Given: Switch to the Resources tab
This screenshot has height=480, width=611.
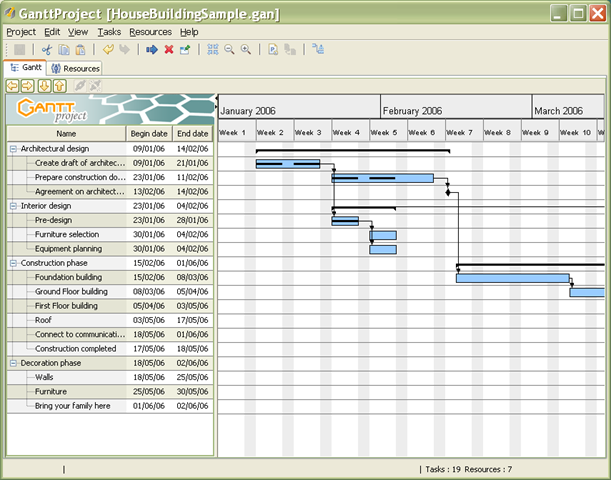Looking at the screenshot, I should pyautogui.click(x=76, y=68).
